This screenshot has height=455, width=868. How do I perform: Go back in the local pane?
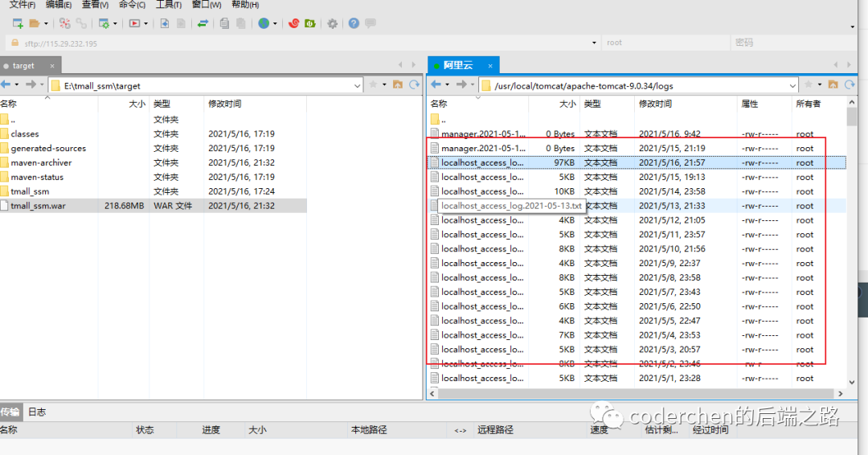pos(6,84)
